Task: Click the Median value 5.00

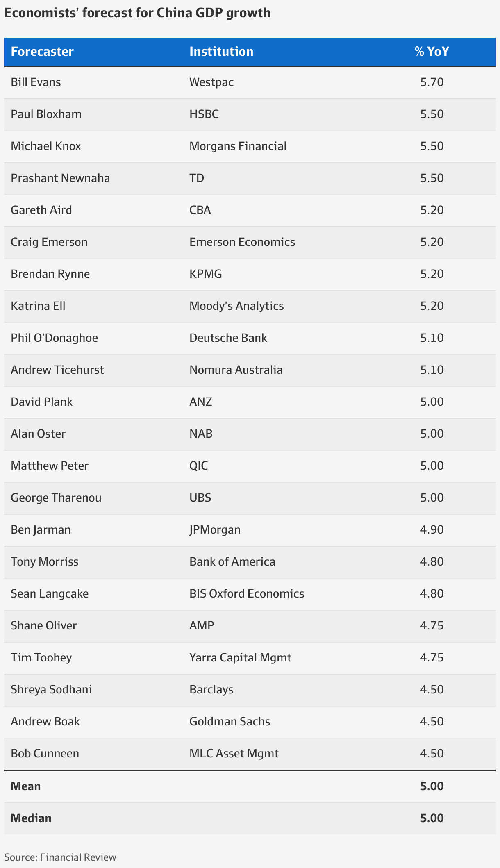Action: [x=432, y=818]
